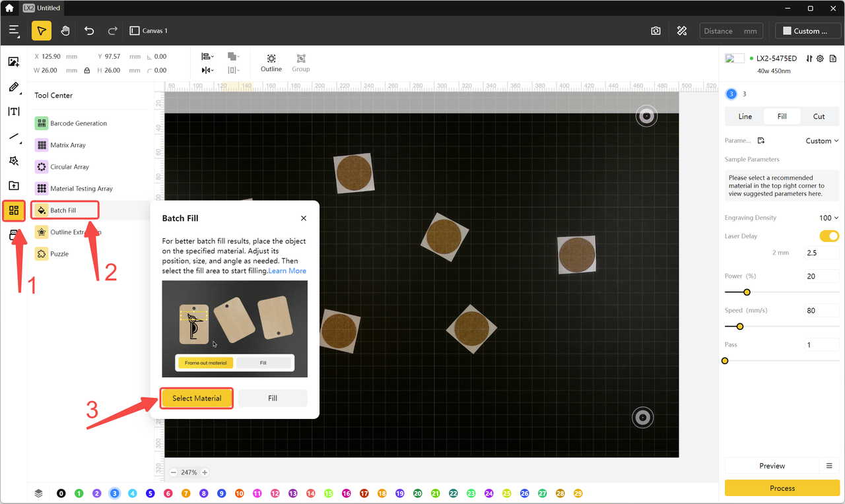Image resolution: width=845 pixels, height=504 pixels.
Task: Open the Learn More link
Action: (x=287, y=271)
